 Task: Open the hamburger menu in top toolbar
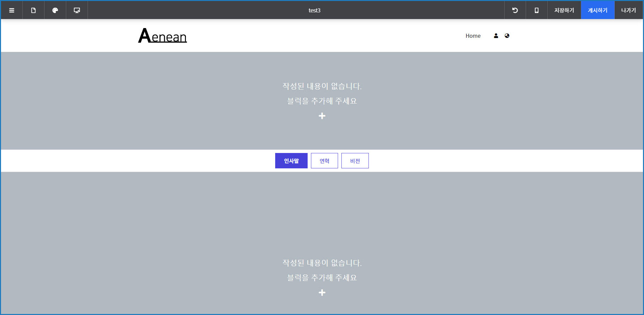pyautogui.click(x=12, y=10)
